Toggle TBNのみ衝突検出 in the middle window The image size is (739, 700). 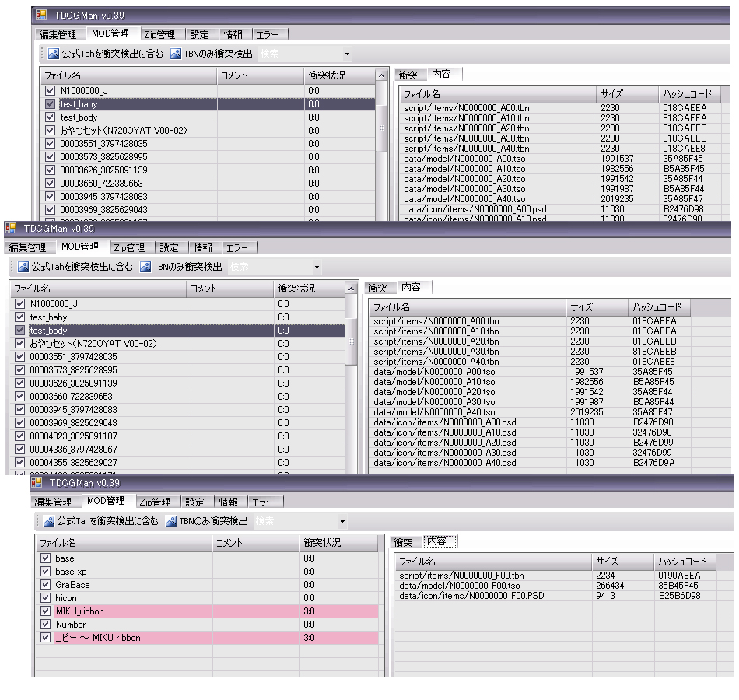(146, 267)
